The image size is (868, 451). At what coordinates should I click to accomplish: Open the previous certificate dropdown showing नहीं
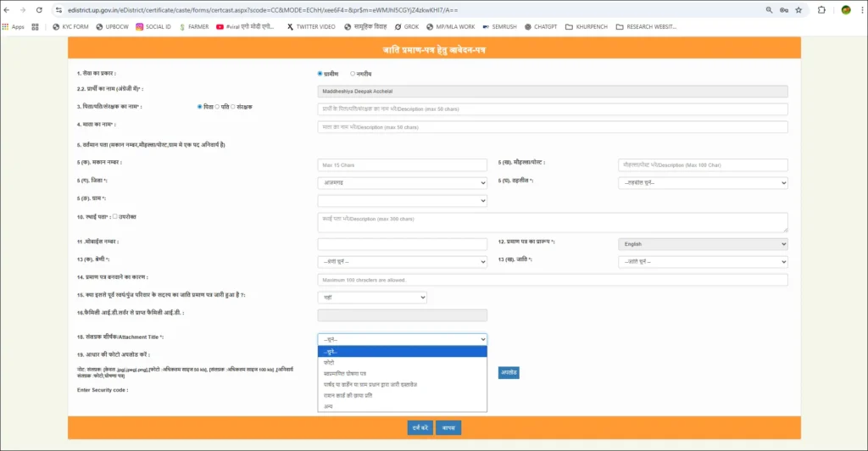[372, 298]
